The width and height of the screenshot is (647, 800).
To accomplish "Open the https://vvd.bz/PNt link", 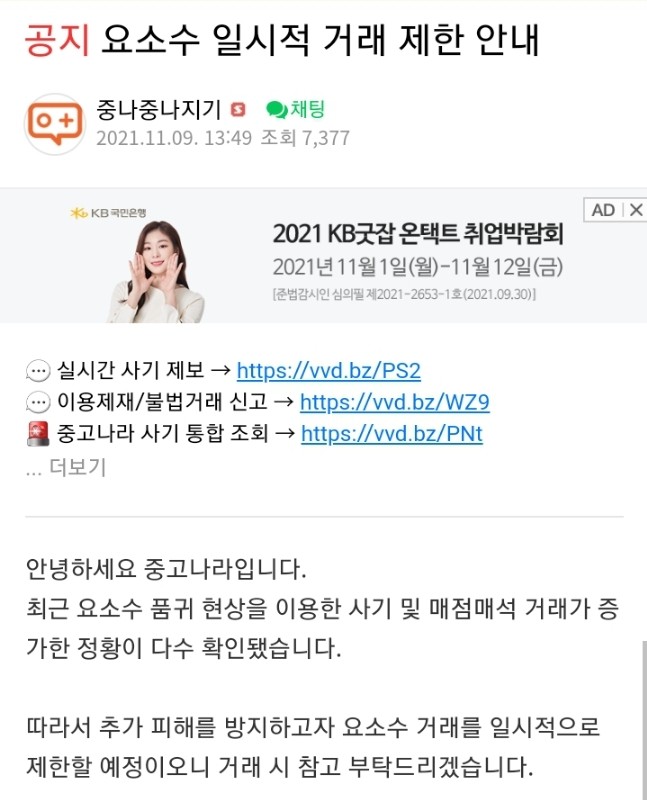I will pos(392,434).
